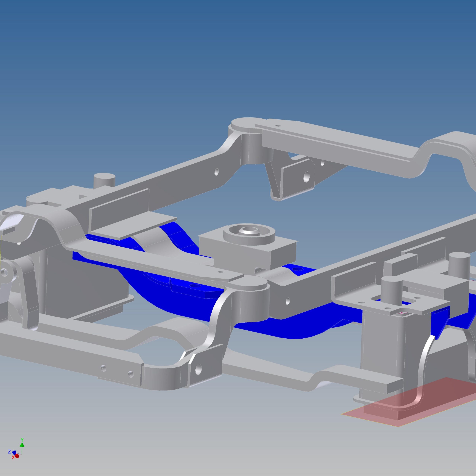Screen dimensions: 476x476
Task: Click the octagonal hole in the upper hanging bracket
Action: click(x=307, y=176)
